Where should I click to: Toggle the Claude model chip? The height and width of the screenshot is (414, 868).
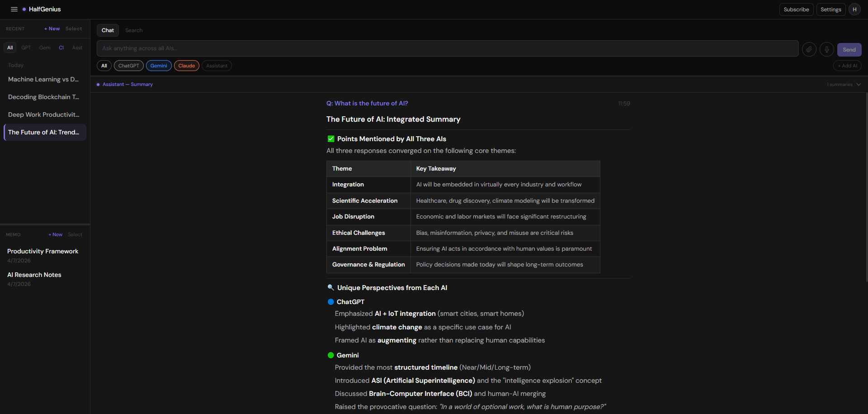pos(187,66)
